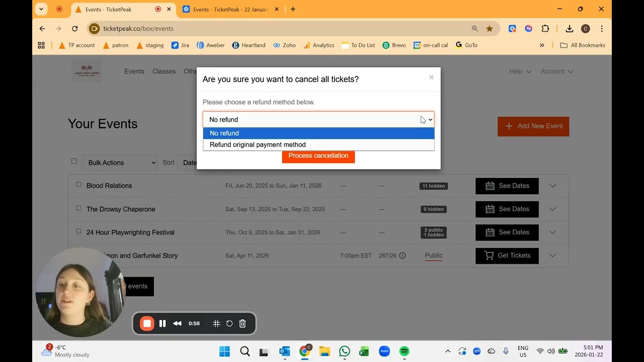Open browser extensions puzzle icon

coord(545,29)
